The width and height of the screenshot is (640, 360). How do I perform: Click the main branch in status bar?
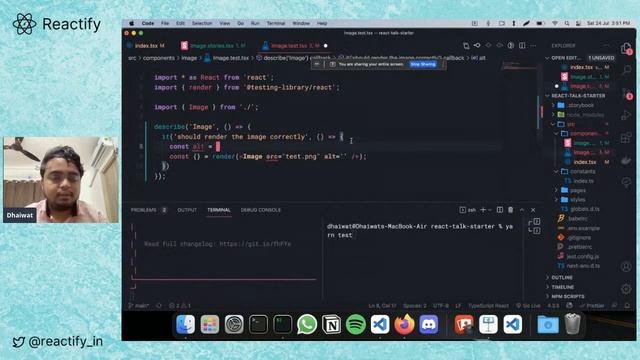(139, 305)
